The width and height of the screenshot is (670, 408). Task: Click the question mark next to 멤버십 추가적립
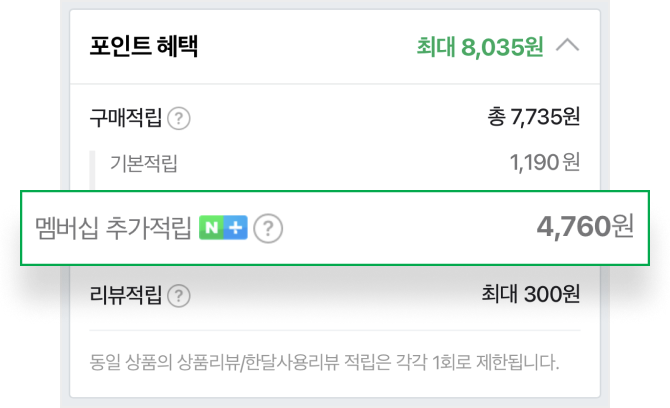(x=267, y=229)
